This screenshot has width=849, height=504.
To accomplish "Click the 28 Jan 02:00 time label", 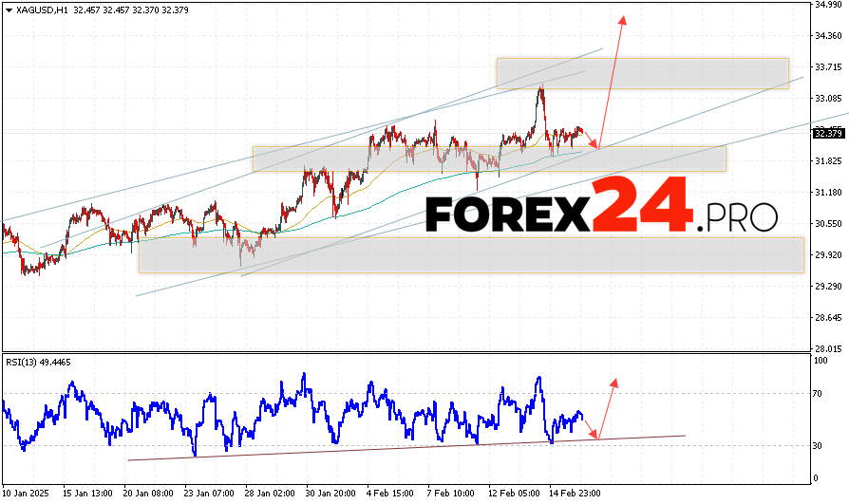I will pyautogui.click(x=271, y=494).
